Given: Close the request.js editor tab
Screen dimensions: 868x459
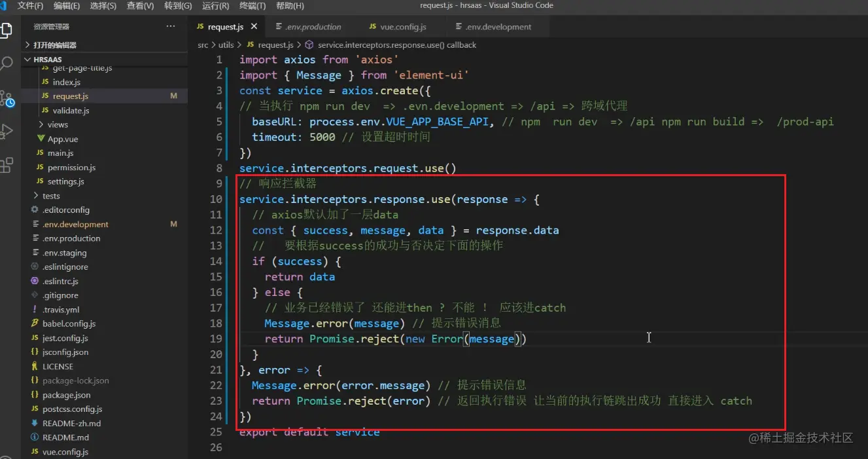Looking at the screenshot, I should click(x=254, y=27).
